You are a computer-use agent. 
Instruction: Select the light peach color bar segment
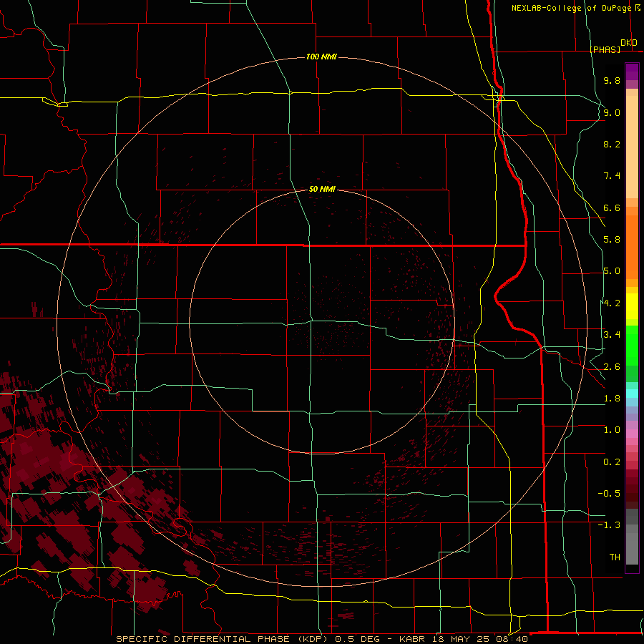click(x=632, y=147)
